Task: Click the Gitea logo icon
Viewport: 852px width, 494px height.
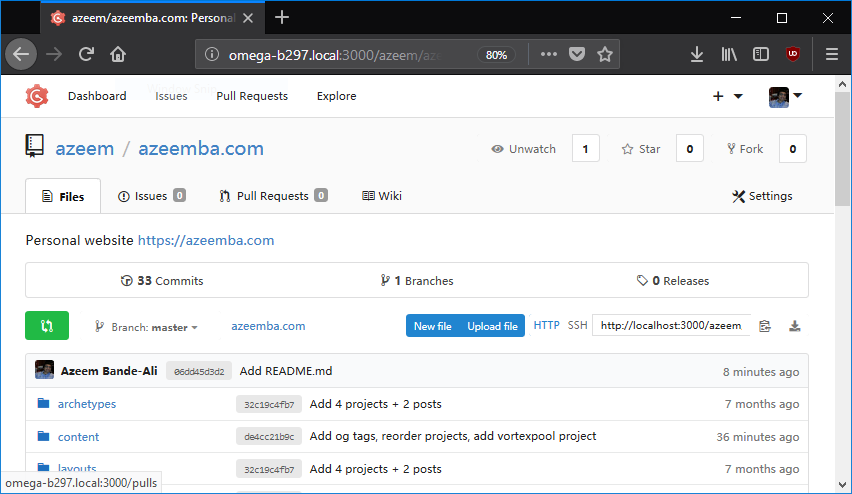Action: pos(37,96)
